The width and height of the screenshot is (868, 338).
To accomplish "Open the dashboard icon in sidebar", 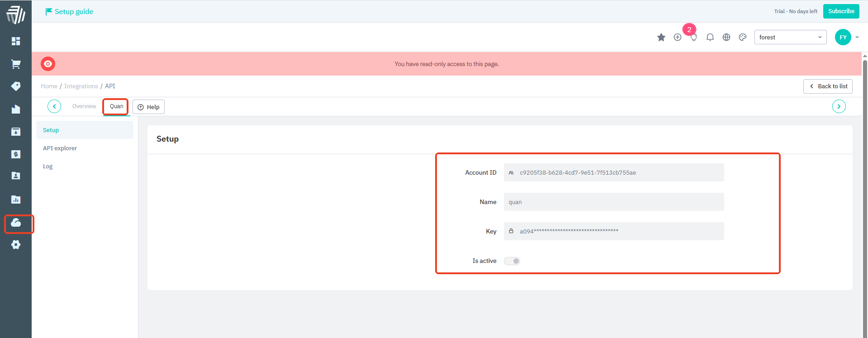I will pyautogui.click(x=16, y=41).
